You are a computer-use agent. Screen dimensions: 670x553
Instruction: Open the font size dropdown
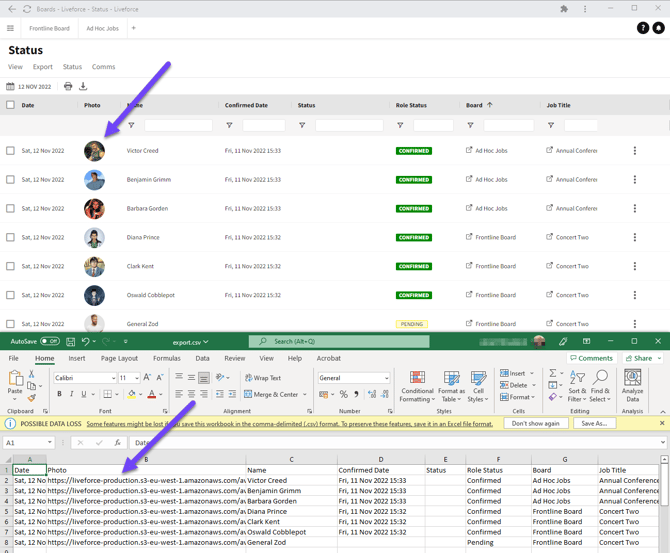(x=137, y=378)
